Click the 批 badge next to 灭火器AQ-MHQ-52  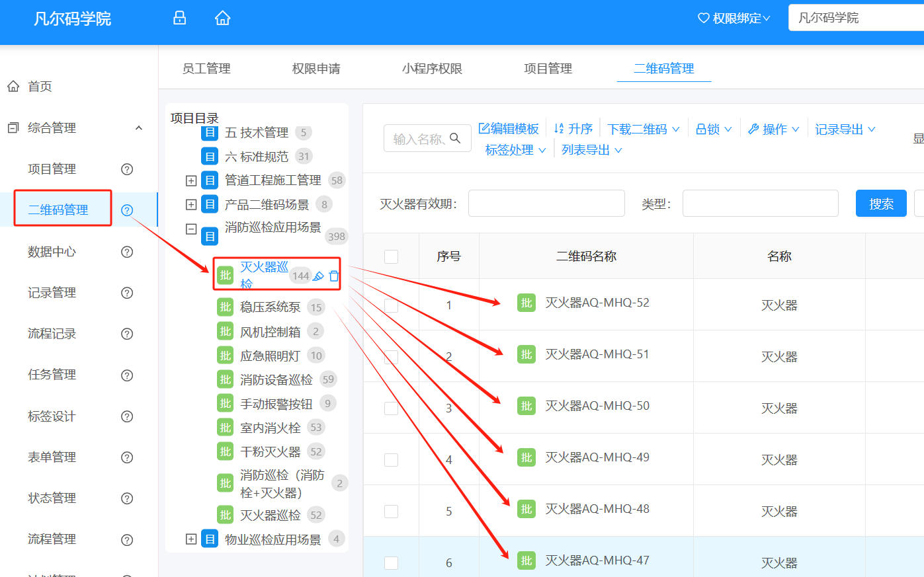click(x=526, y=303)
